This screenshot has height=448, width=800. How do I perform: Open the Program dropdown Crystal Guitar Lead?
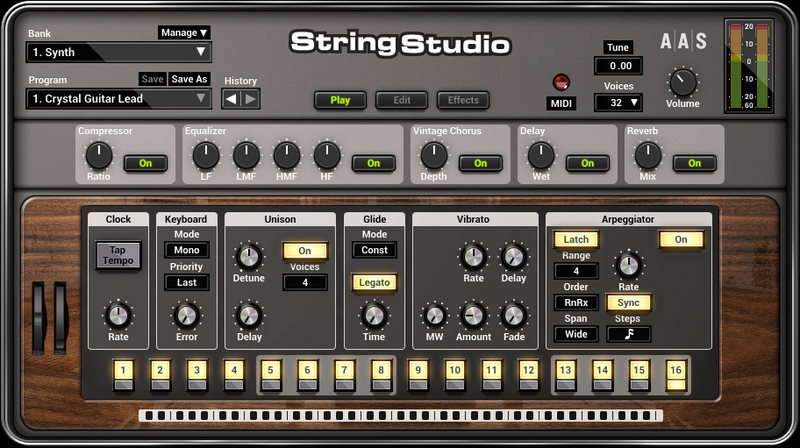point(118,98)
